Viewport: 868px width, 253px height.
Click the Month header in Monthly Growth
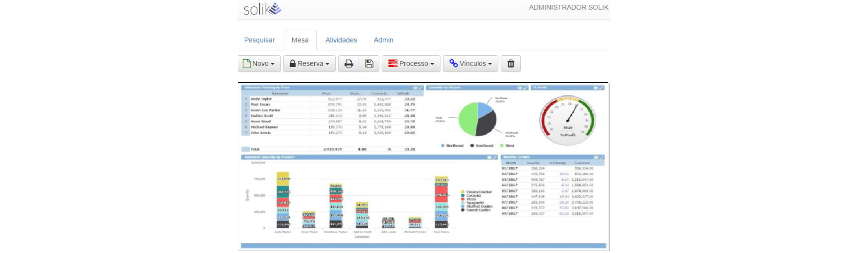tap(511, 163)
